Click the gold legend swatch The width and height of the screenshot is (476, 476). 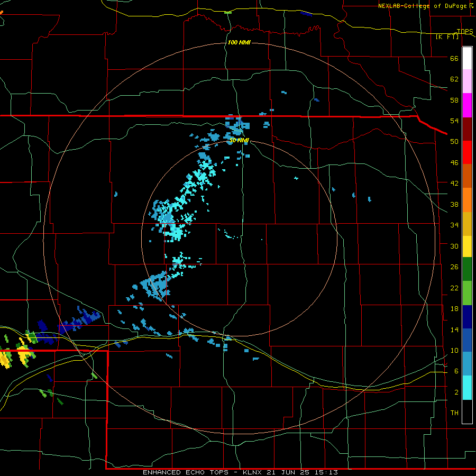[x=467, y=224]
